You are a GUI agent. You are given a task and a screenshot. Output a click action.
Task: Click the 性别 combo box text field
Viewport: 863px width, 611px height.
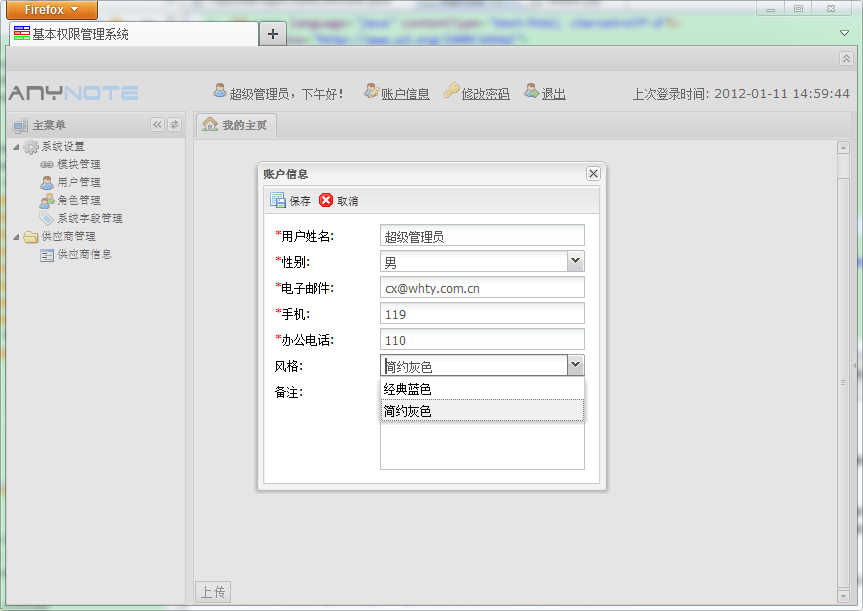[474, 261]
